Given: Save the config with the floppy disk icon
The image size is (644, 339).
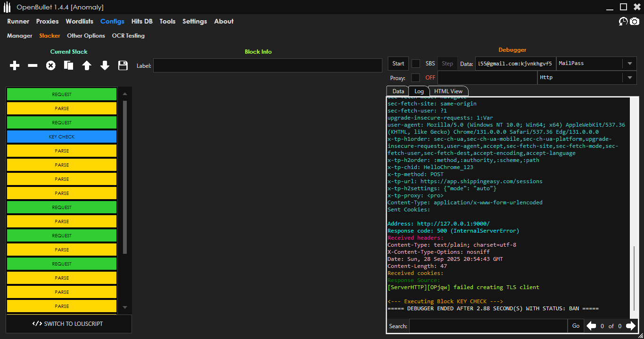Looking at the screenshot, I should click(123, 66).
